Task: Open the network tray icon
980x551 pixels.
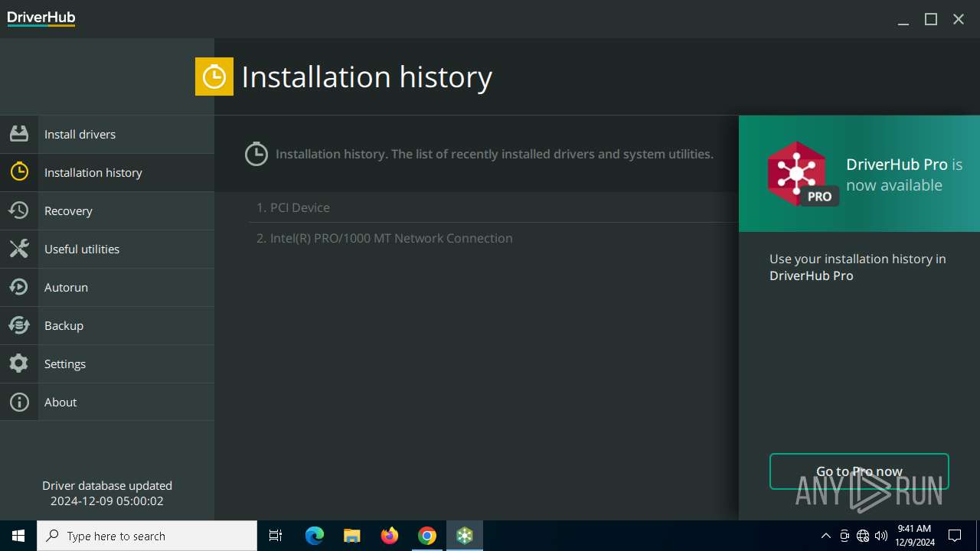Action: [863, 536]
